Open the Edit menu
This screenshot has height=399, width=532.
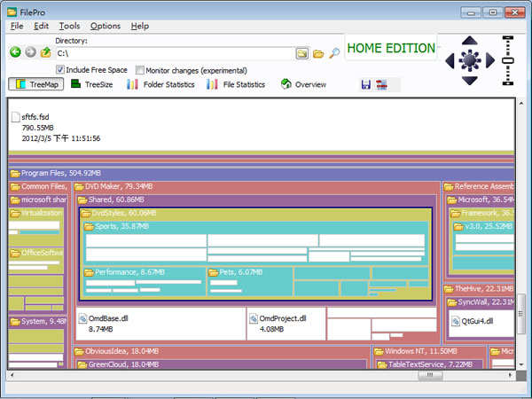pos(41,26)
